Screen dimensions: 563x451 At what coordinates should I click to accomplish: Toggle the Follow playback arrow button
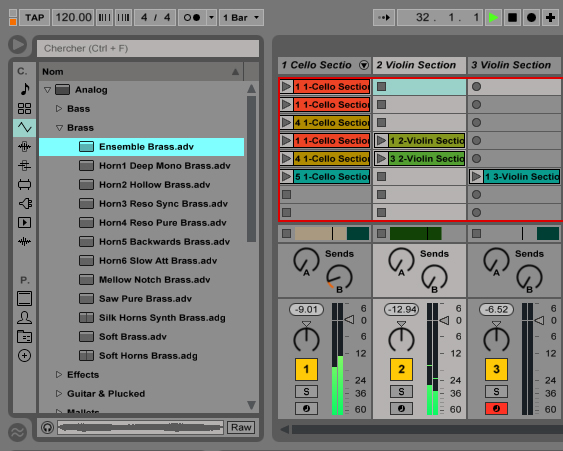384,18
